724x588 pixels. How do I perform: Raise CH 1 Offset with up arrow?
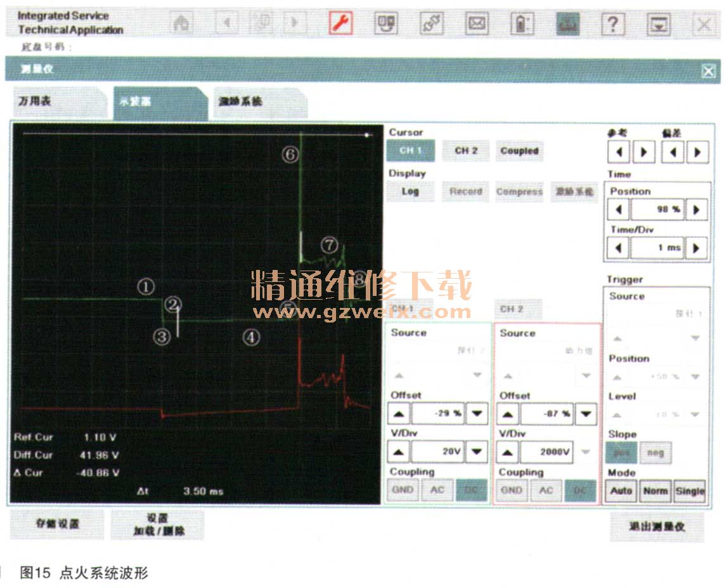point(399,414)
